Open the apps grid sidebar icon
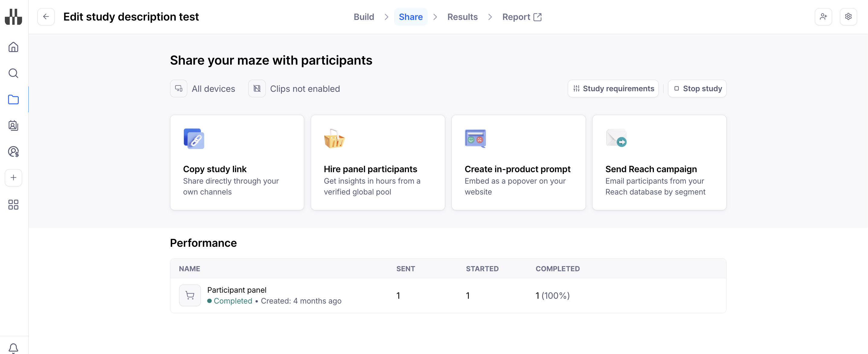868x354 pixels. (14, 204)
